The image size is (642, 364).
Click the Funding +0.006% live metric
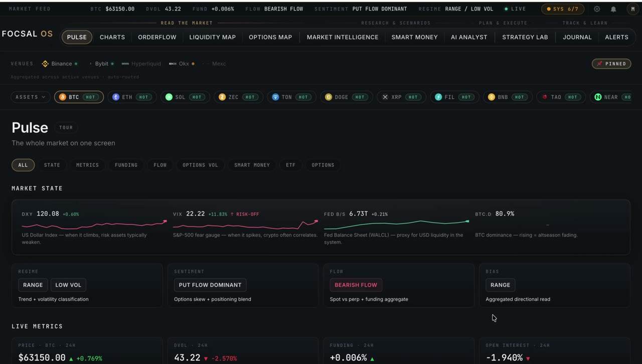pyautogui.click(x=348, y=357)
